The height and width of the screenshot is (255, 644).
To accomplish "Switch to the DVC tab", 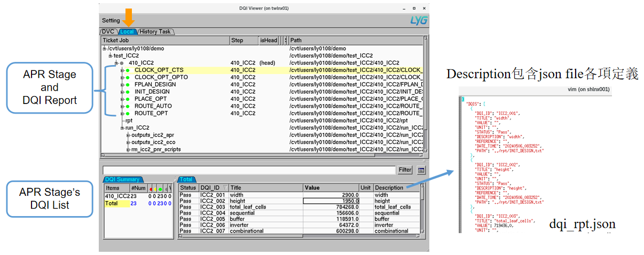I will pos(108,32).
